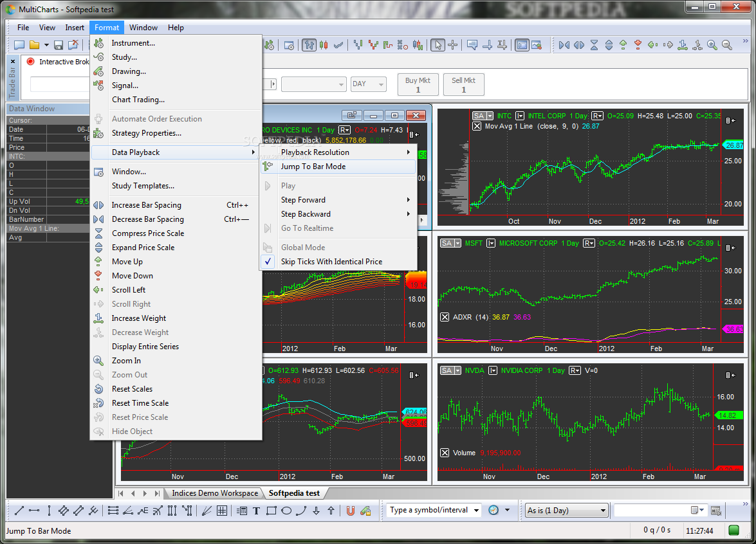Viewport: 756px width, 544px height.
Task: Select the Arrow Up drawing tool
Action: (x=331, y=511)
